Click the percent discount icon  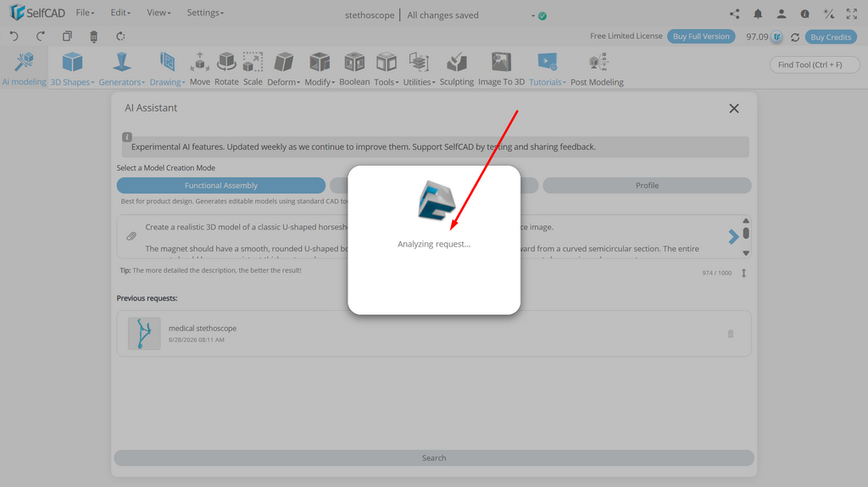pos(828,14)
